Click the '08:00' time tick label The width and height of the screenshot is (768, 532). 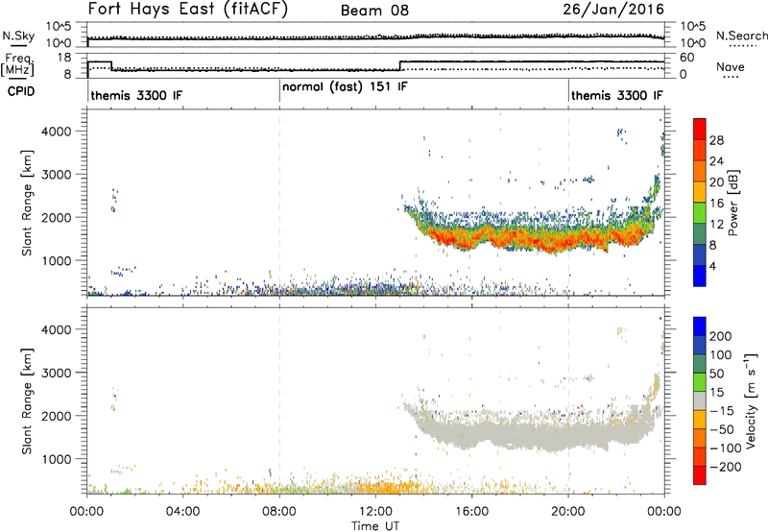[x=279, y=512]
